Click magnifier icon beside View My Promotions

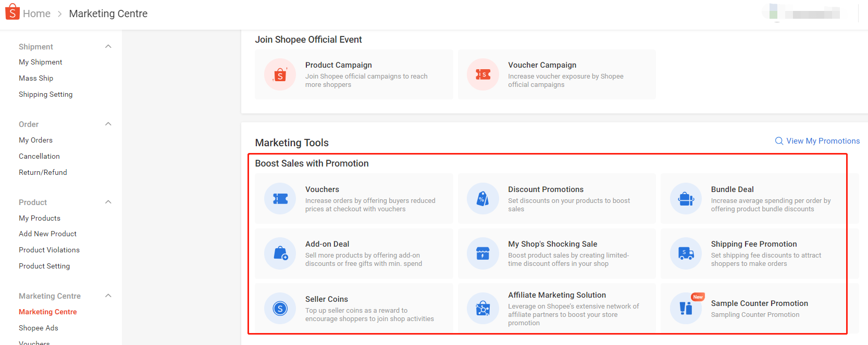pyautogui.click(x=779, y=141)
